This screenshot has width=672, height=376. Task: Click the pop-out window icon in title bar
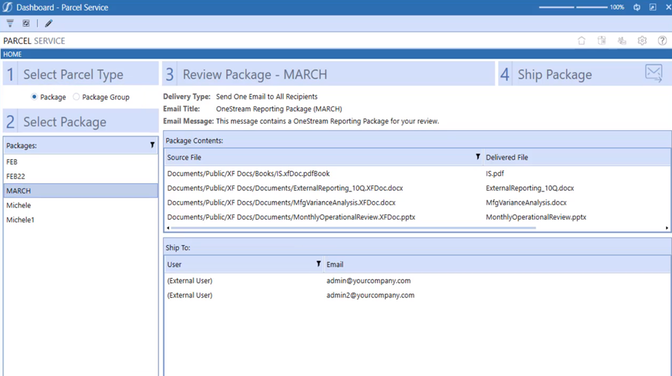pos(653,7)
